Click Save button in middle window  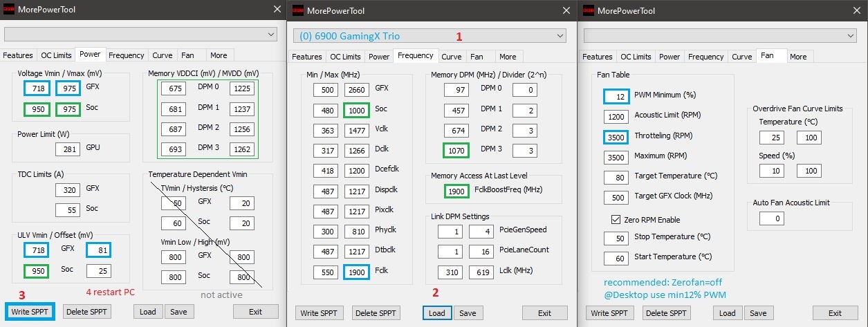pos(467,313)
